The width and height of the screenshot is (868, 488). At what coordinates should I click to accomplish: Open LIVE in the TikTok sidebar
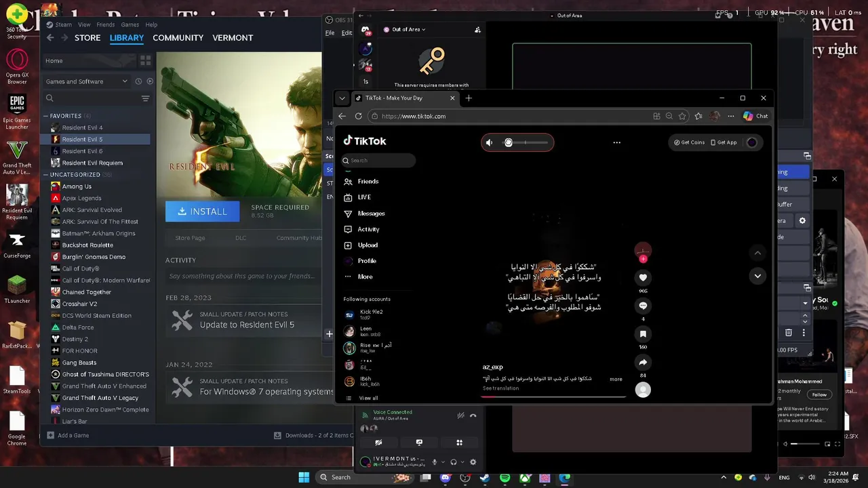(x=357, y=197)
